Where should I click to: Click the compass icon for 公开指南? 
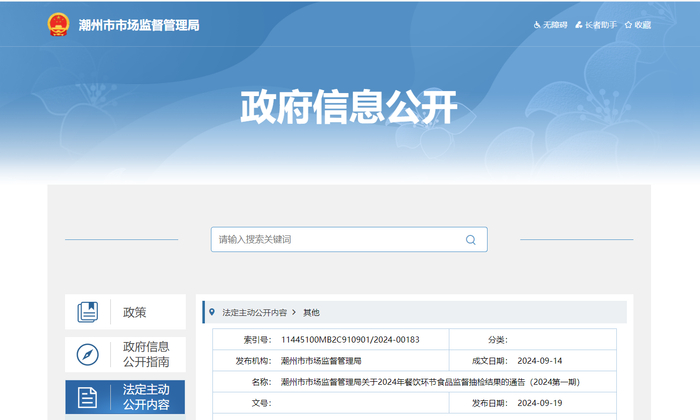pos(88,354)
